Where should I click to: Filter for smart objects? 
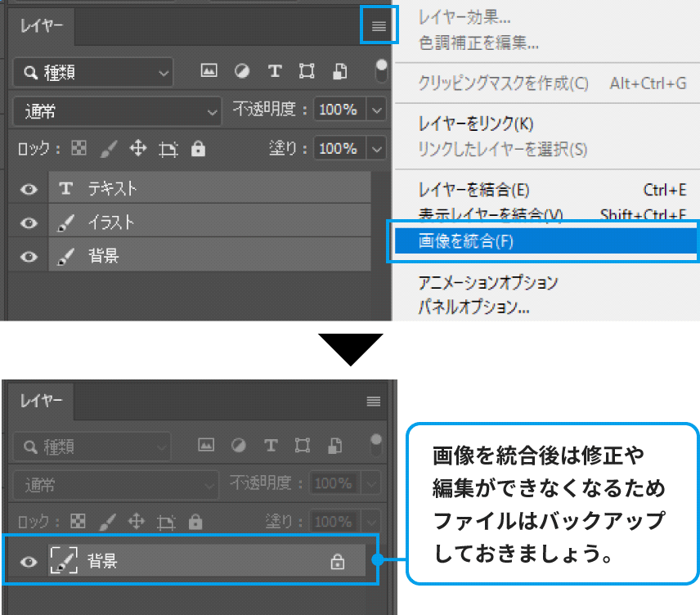point(340,71)
